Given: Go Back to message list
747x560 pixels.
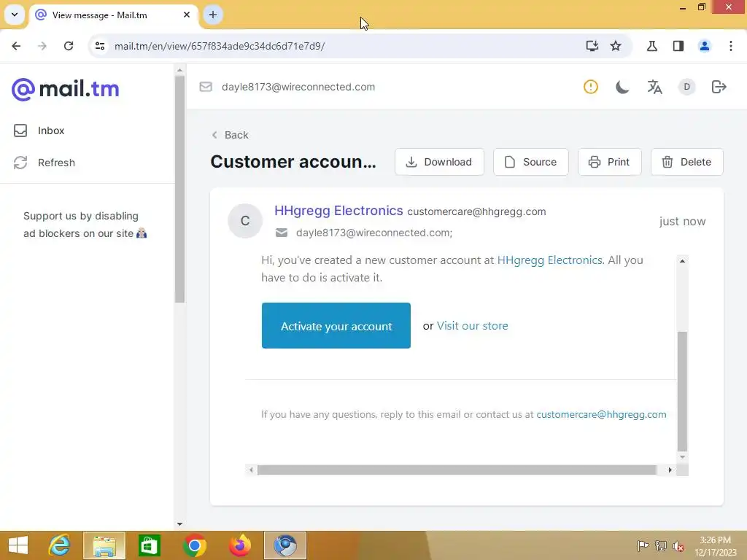Looking at the screenshot, I should (x=230, y=135).
